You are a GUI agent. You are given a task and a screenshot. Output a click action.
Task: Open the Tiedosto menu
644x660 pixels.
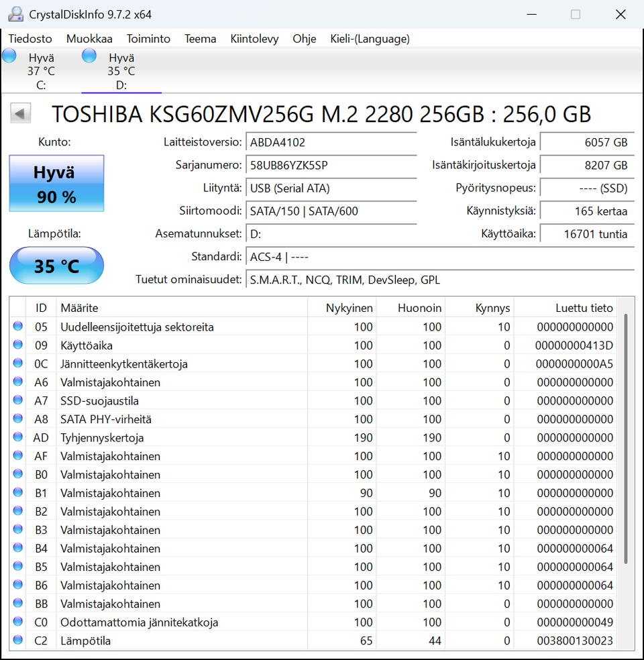(x=30, y=39)
